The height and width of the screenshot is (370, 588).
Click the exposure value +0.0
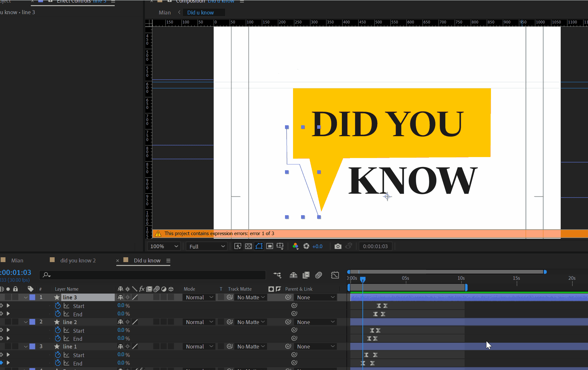click(x=317, y=246)
